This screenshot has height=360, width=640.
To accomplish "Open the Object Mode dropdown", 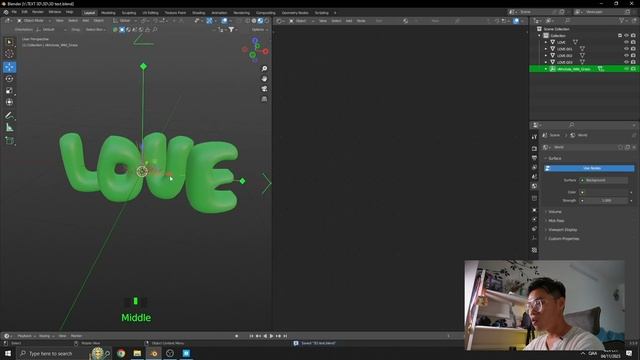I will pyautogui.click(x=33, y=20).
